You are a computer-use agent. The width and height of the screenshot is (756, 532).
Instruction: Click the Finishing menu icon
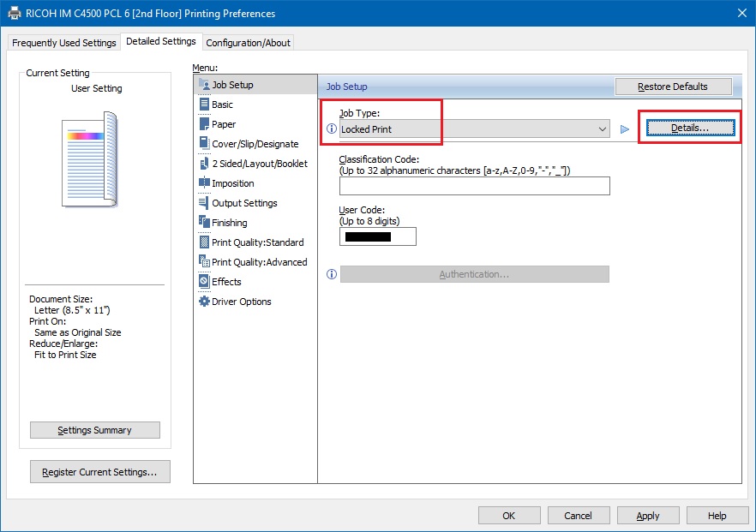pos(204,222)
